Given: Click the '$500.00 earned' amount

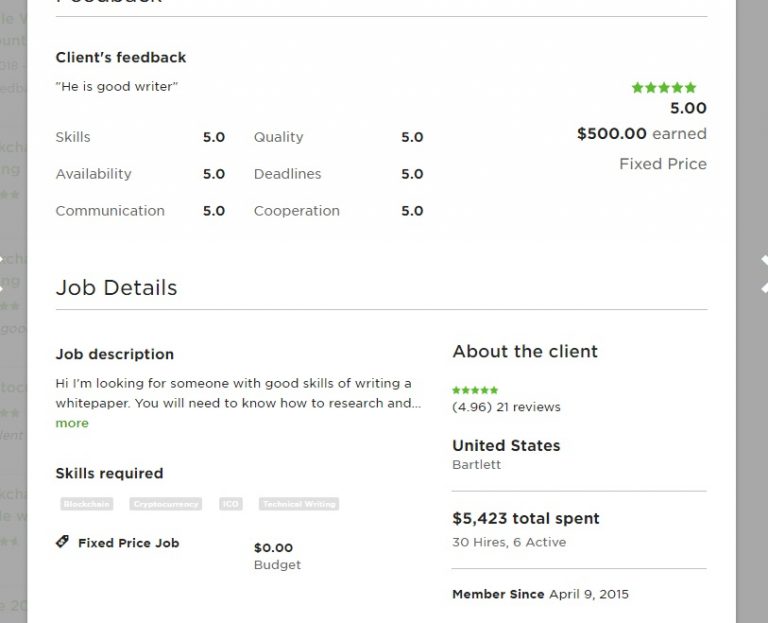Looking at the screenshot, I should 641,134.
